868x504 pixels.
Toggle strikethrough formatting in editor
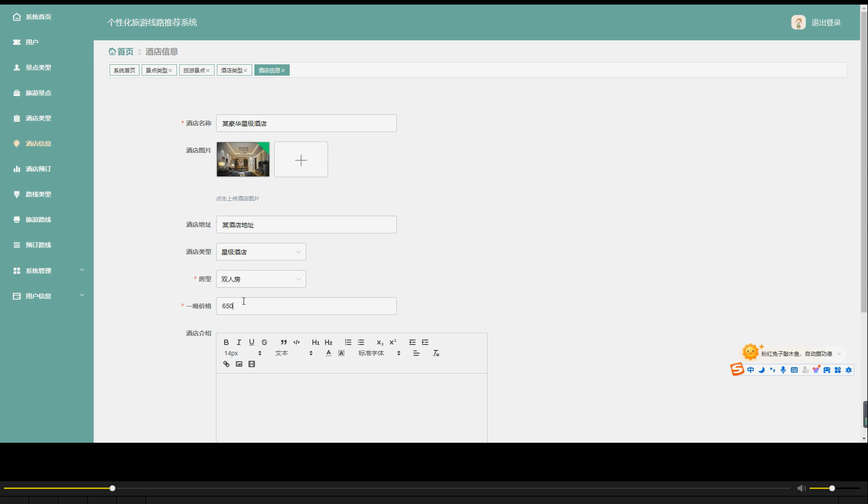click(x=264, y=342)
